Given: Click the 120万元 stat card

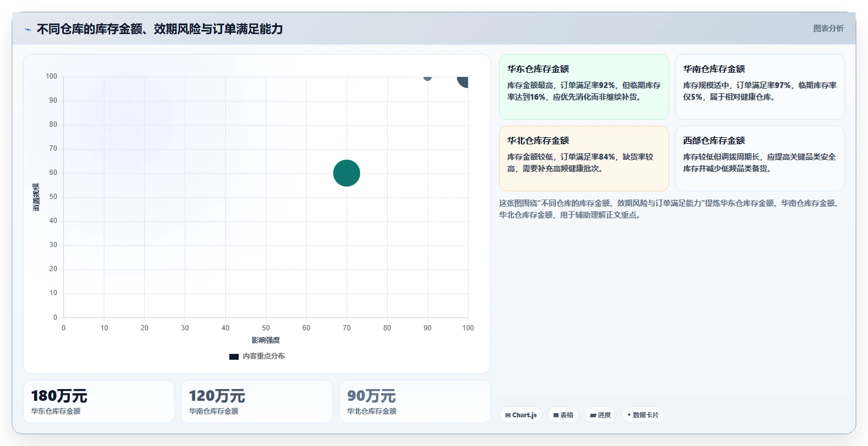Looking at the screenshot, I should pos(256,401).
